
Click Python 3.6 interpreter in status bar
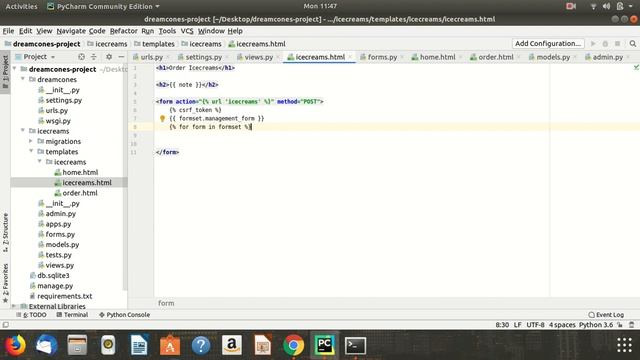tap(596, 325)
